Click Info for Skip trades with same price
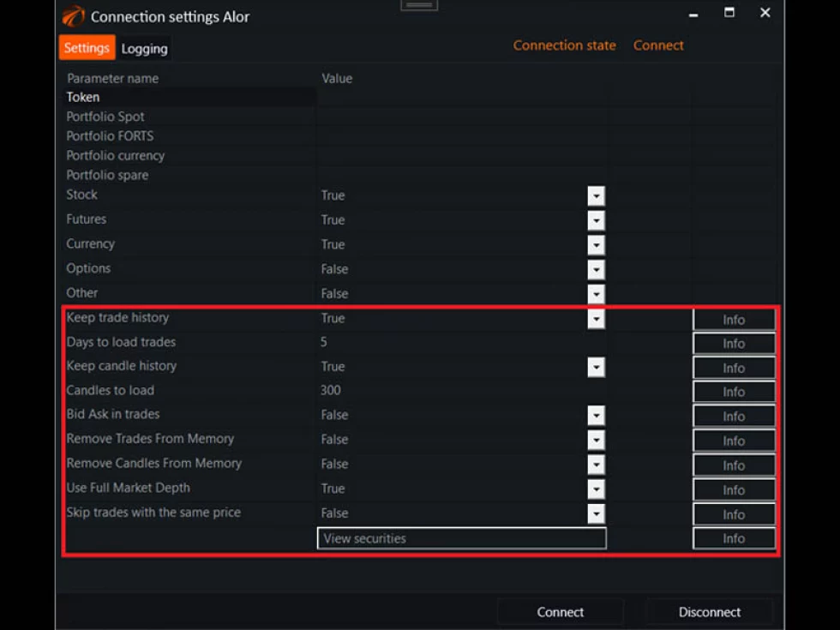This screenshot has width=840, height=630. click(x=734, y=515)
